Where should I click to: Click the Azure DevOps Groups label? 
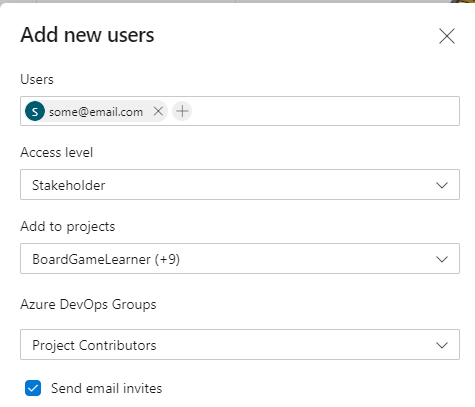pyautogui.click(x=88, y=304)
